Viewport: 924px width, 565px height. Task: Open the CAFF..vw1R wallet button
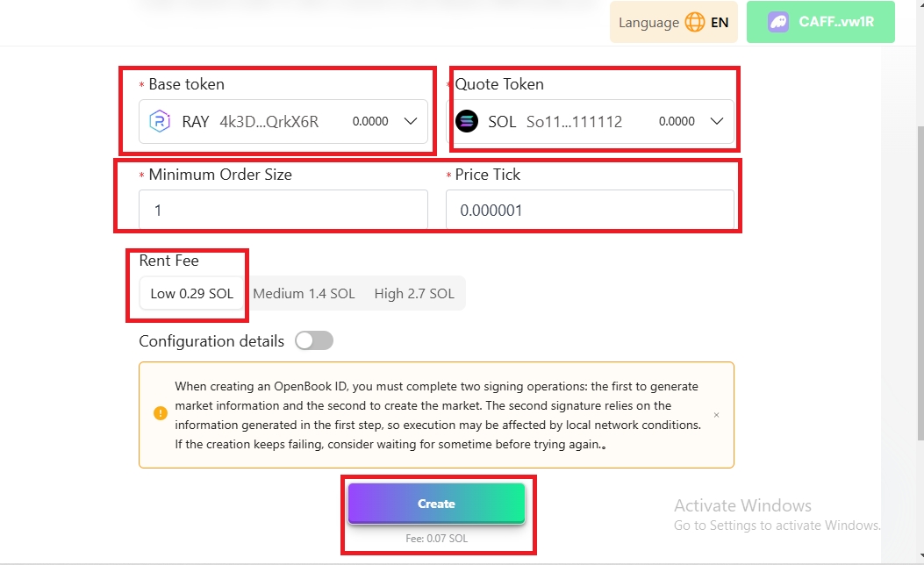pyautogui.click(x=820, y=23)
